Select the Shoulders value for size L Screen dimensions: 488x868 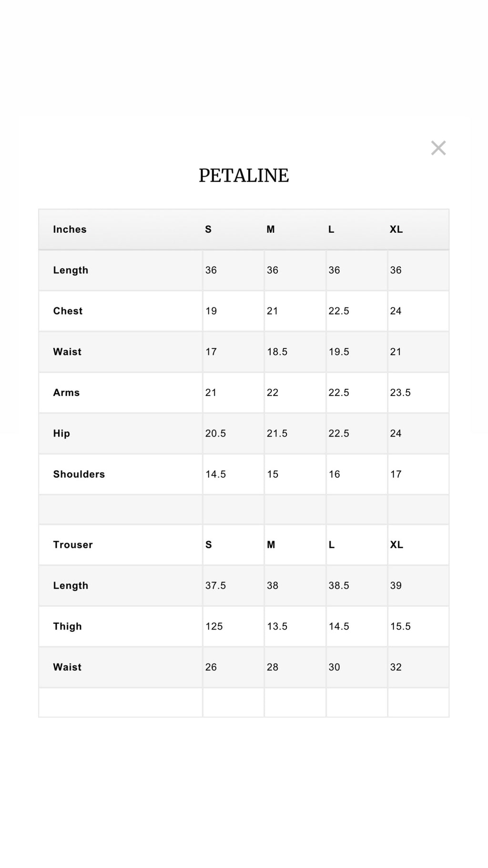coord(334,474)
